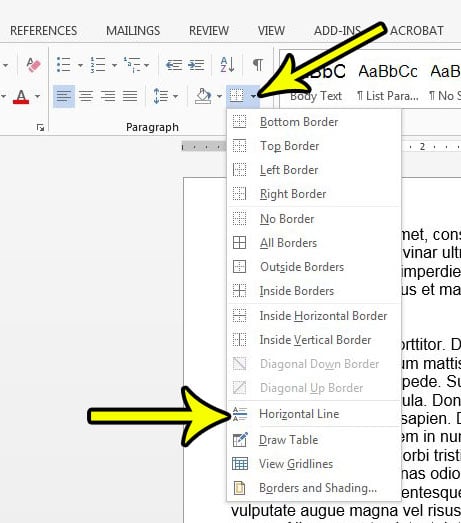
Task: Select Inside Vertical Border
Action: click(314, 340)
